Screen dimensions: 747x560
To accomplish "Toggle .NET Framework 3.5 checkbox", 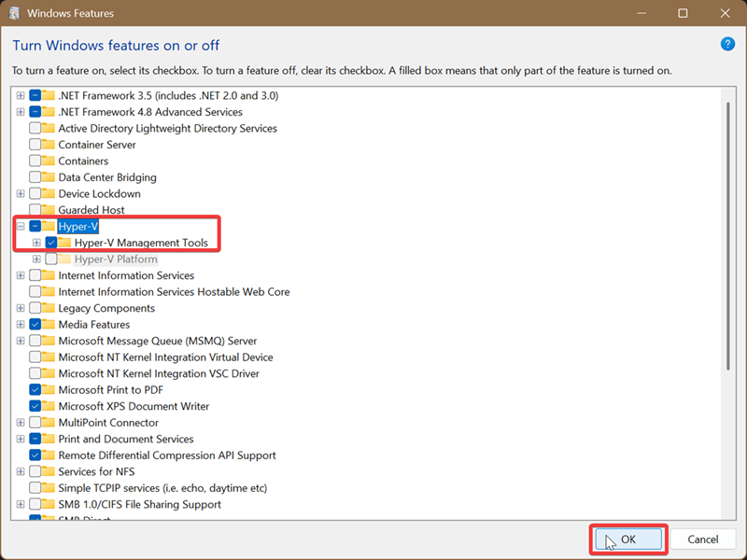I will coord(35,95).
